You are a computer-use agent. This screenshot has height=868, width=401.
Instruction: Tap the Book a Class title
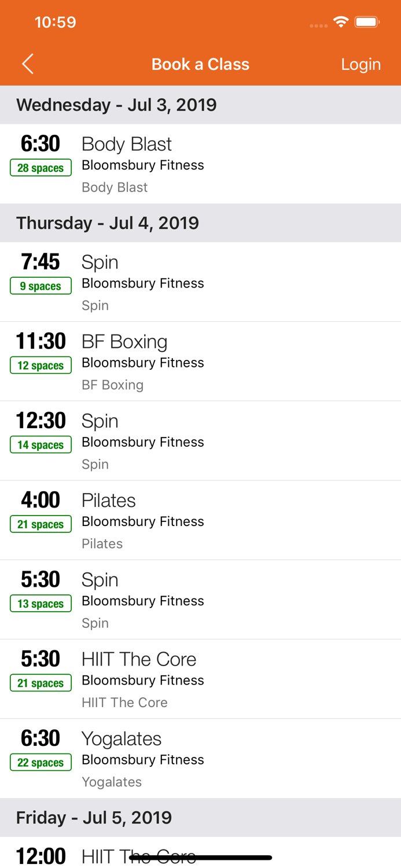pyautogui.click(x=200, y=64)
